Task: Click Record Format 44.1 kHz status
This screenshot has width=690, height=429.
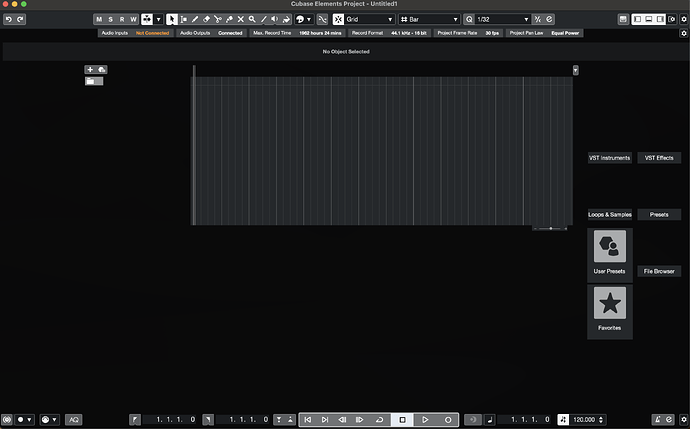Action: click(x=389, y=33)
